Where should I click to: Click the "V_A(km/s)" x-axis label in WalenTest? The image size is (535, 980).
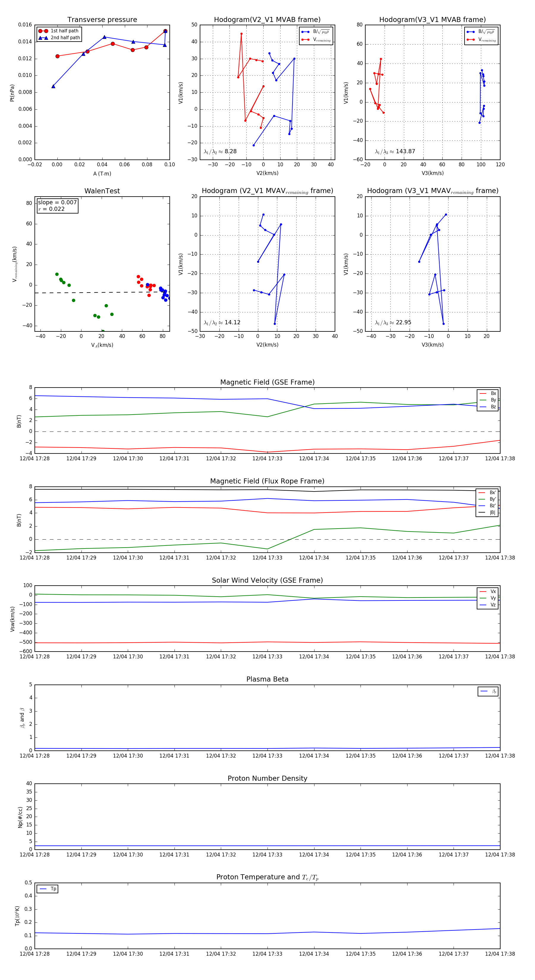coord(102,345)
